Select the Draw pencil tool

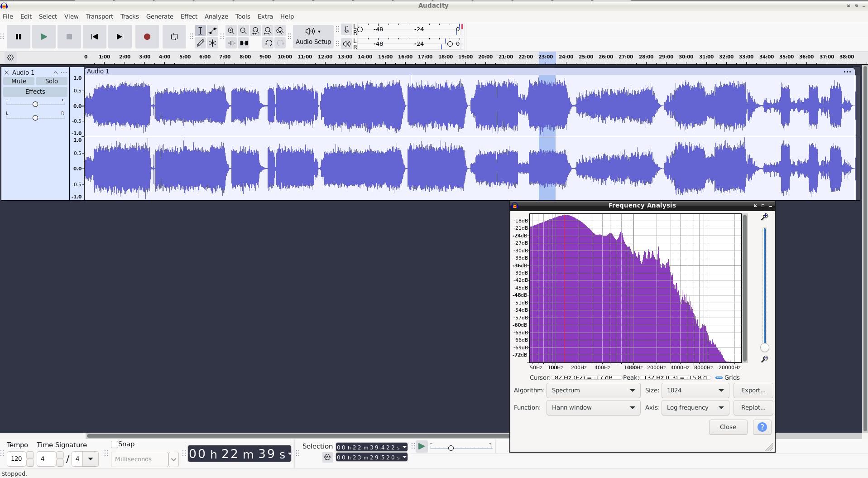(200, 43)
